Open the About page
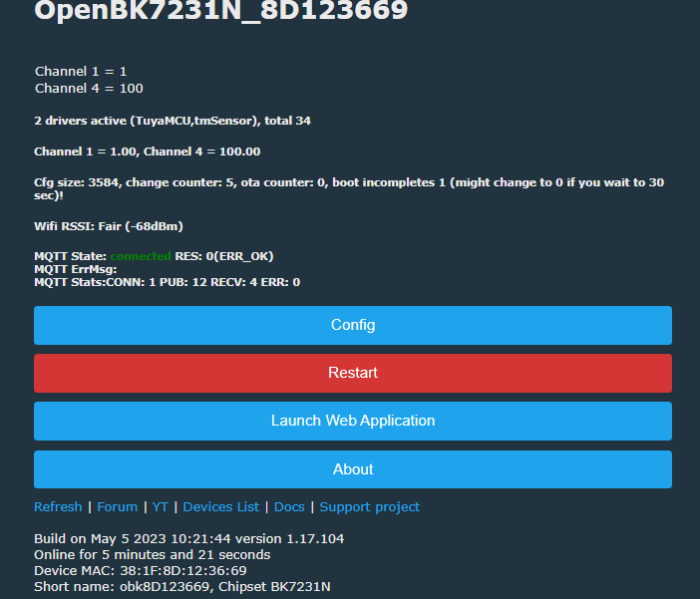This screenshot has height=599, width=700. tap(353, 469)
